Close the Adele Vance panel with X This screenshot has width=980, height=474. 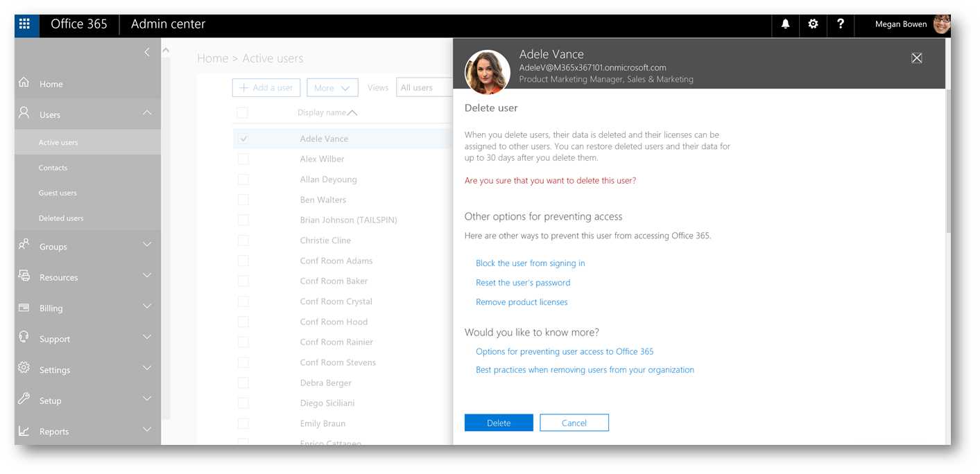coord(917,58)
